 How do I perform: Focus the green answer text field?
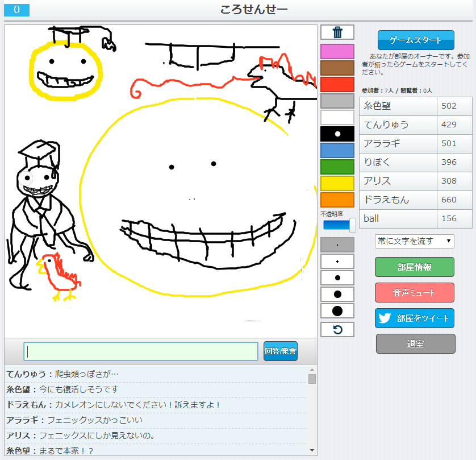(141, 351)
